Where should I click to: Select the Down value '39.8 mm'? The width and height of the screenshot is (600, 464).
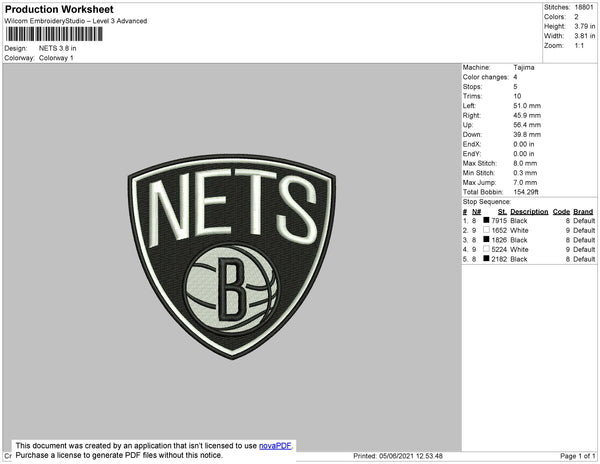(x=527, y=135)
